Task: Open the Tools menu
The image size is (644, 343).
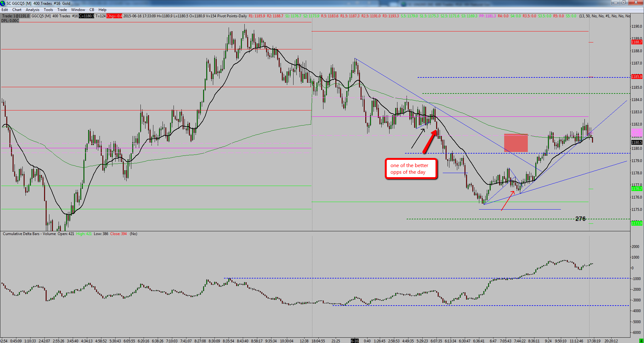Action: (x=48, y=10)
